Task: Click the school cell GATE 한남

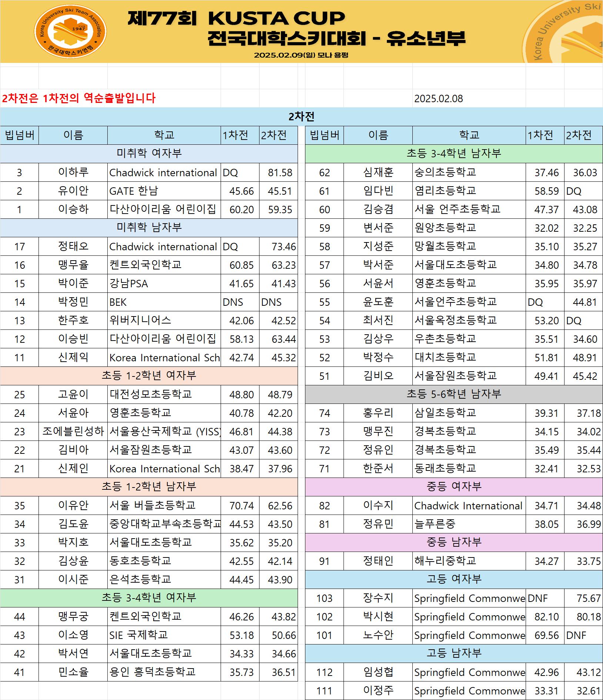Action: (164, 191)
